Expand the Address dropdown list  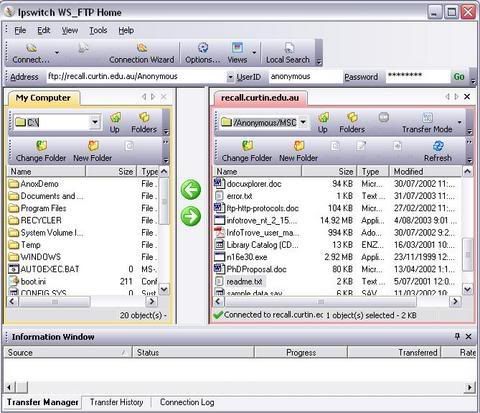(x=230, y=77)
